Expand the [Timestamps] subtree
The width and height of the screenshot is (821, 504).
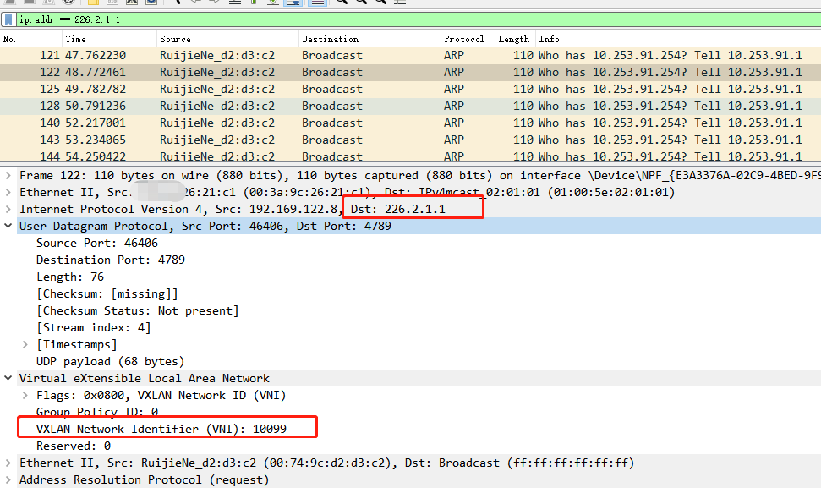point(25,344)
